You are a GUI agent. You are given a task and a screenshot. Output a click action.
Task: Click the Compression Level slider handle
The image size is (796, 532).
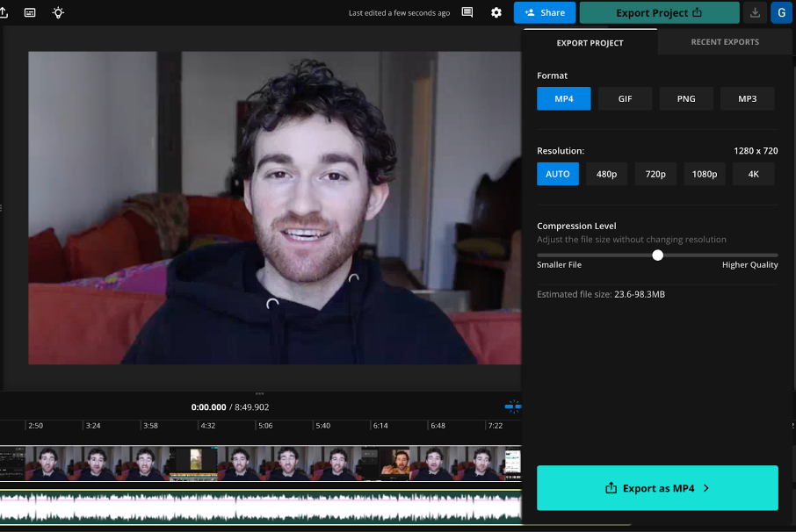(657, 255)
